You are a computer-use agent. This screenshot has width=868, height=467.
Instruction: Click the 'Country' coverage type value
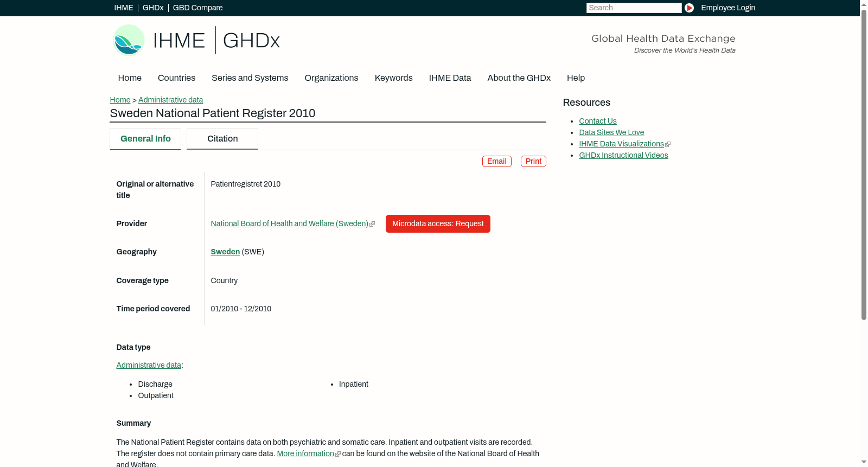(224, 280)
